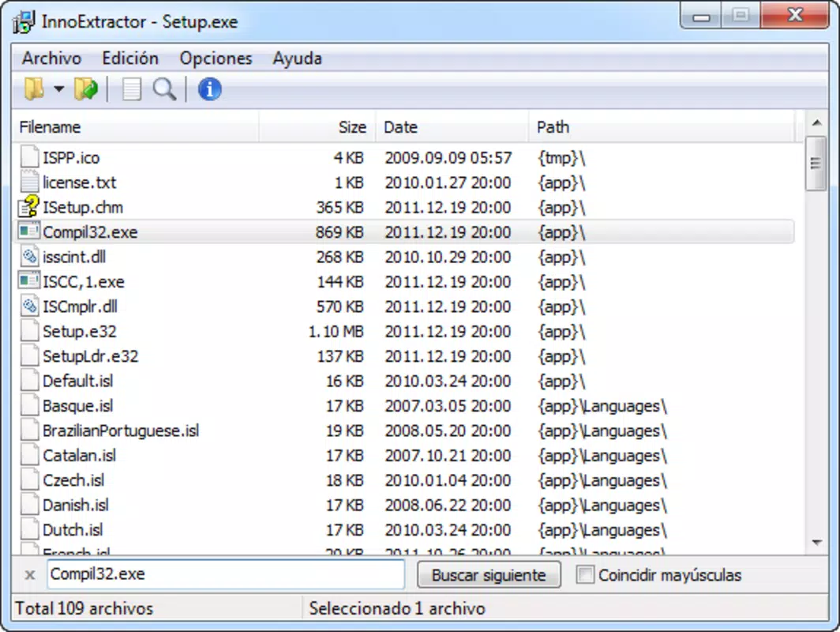Select the Compil32.exe filename in the list
840x632 pixels.
coord(90,232)
